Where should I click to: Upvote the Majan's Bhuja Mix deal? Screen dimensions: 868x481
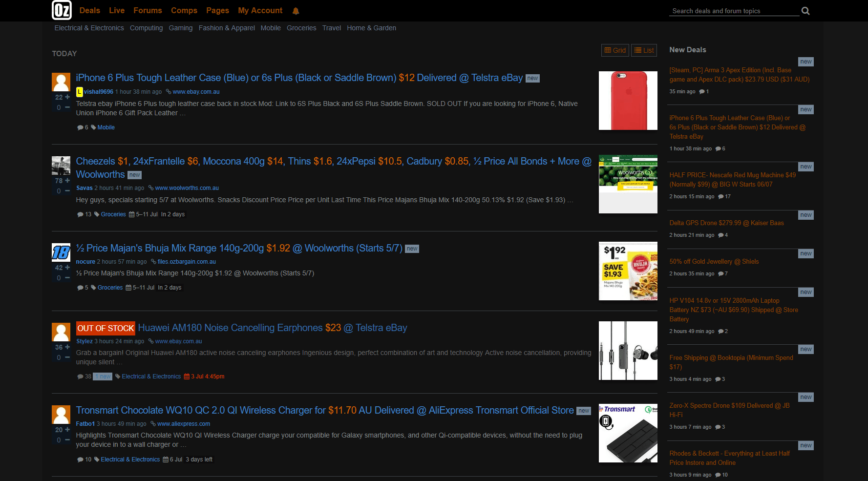[67, 268]
